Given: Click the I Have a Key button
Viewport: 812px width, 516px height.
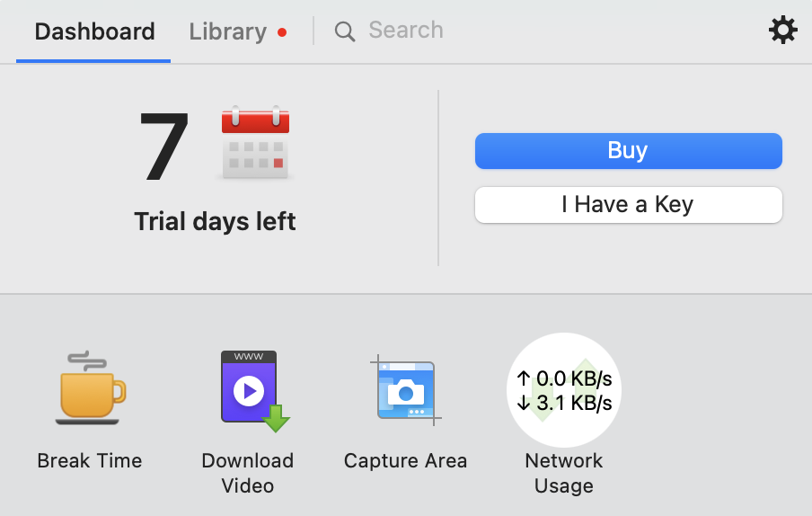Looking at the screenshot, I should [628, 205].
